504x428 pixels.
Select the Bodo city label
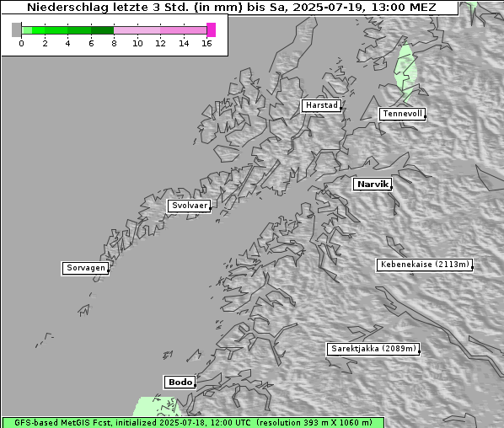click(x=180, y=383)
